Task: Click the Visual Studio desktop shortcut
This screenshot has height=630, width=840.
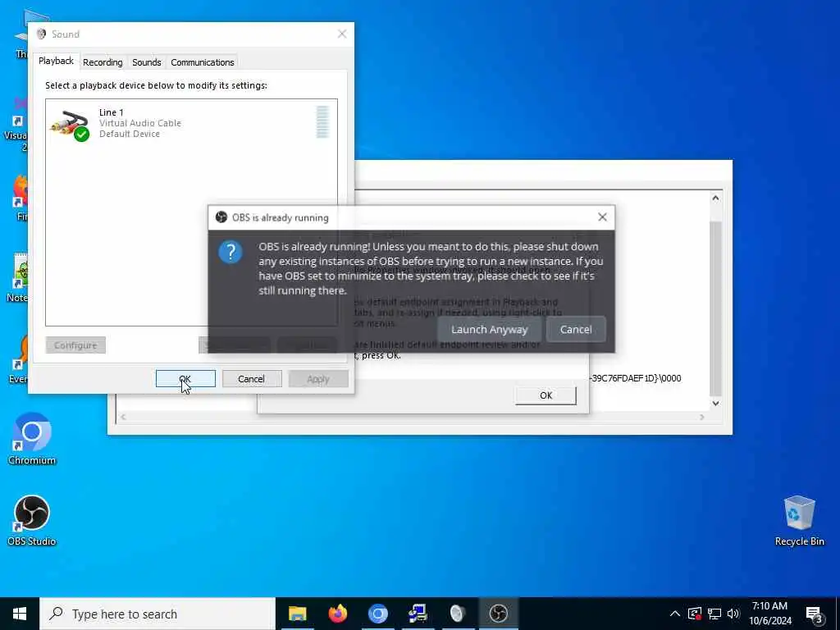Action: coord(18,123)
